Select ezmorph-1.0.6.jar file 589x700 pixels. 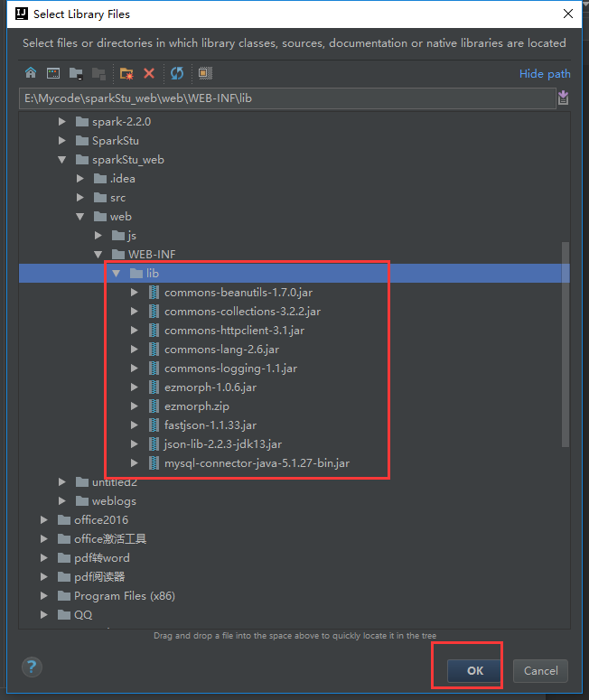click(210, 387)
